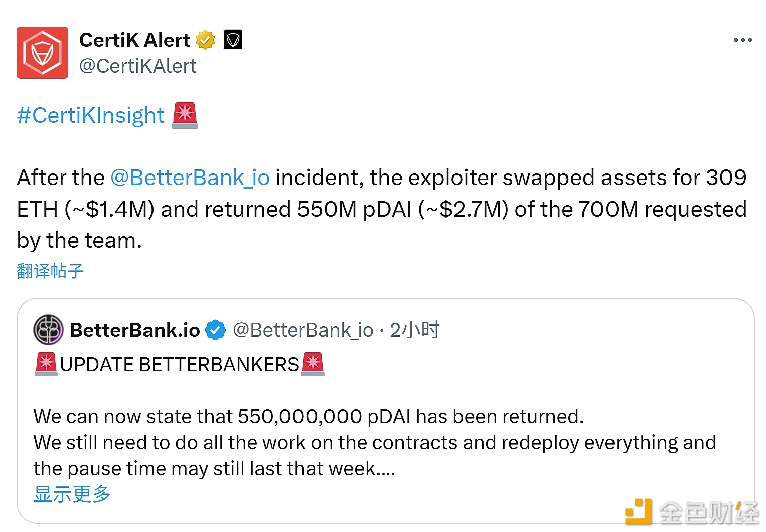
Task: Click 翻译帖子 to translate the post
Action: click(x=50, y=271)
